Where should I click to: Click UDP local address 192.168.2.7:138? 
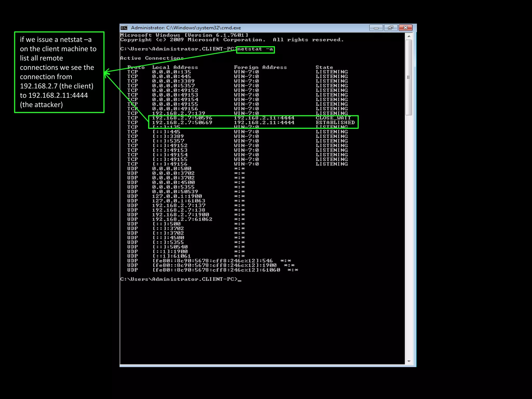[x=178, y=210]
